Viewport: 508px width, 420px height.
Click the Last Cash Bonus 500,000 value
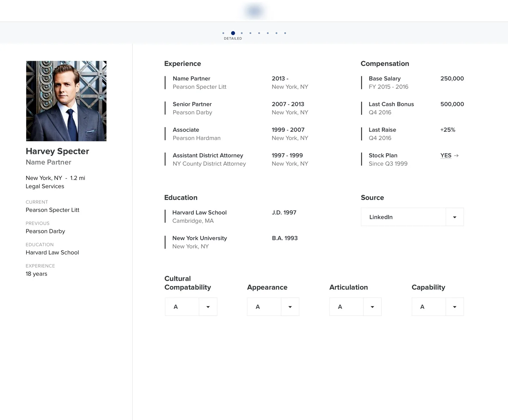(x=452, y=104)
